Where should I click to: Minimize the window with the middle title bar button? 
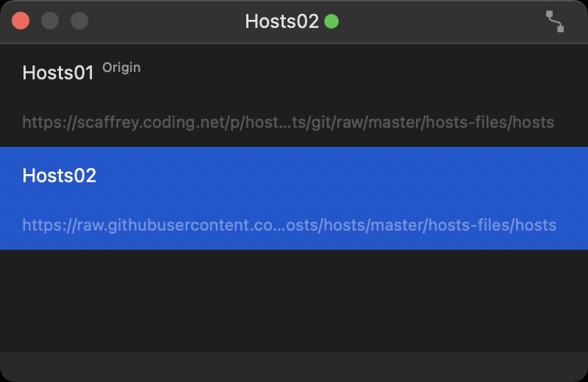point(50,21)
